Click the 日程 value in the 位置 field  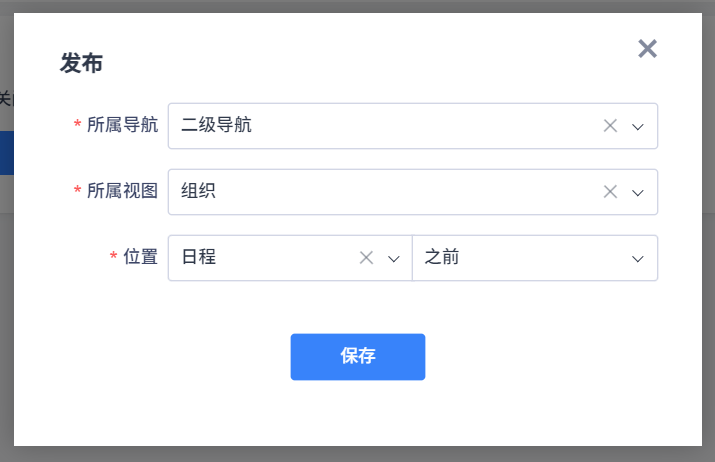click(x=198, y=258)
